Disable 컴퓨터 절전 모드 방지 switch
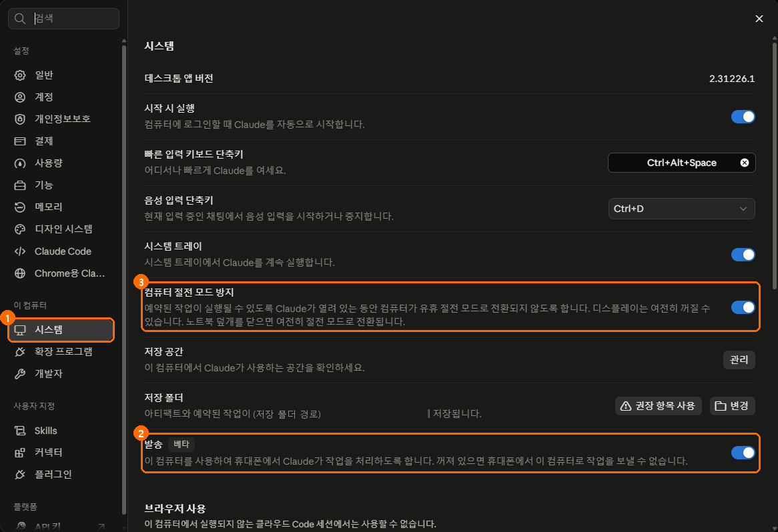The image size is (778, 532). 743,307
